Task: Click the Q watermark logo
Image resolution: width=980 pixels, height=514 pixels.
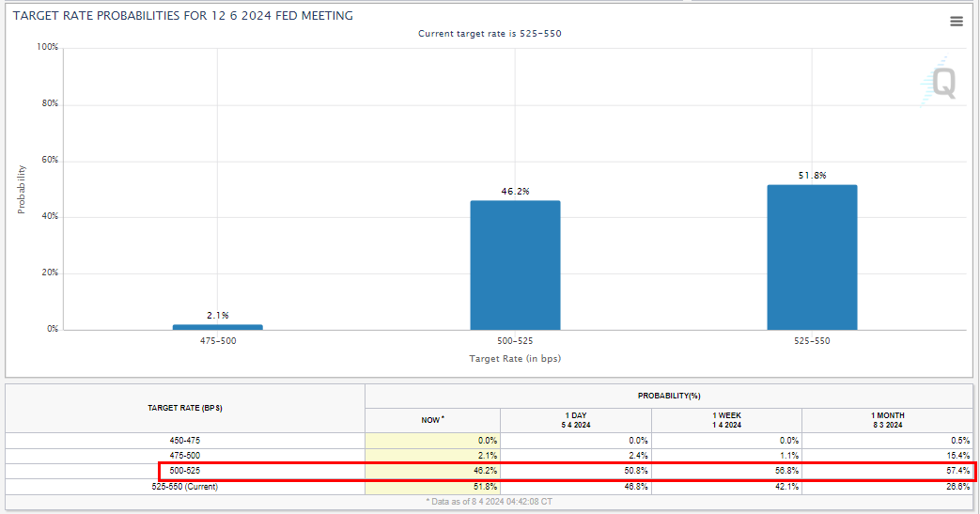Action: [939, 82]
